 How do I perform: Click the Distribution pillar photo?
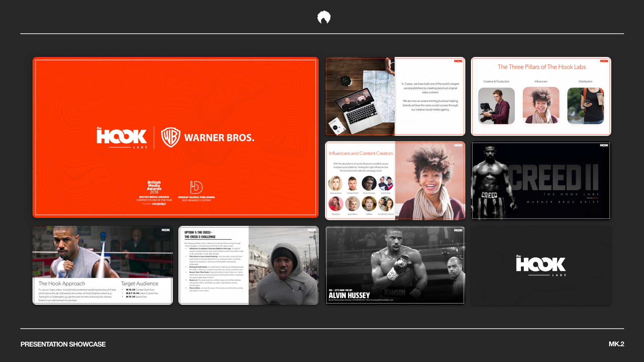[585, 106]
